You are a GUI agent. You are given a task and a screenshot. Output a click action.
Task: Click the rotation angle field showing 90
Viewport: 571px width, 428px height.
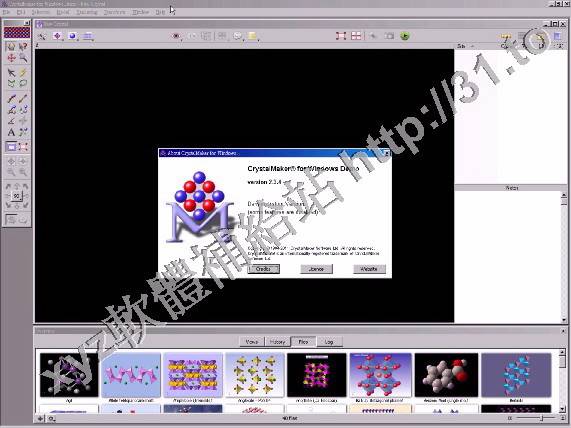click(x=16, y=196)
